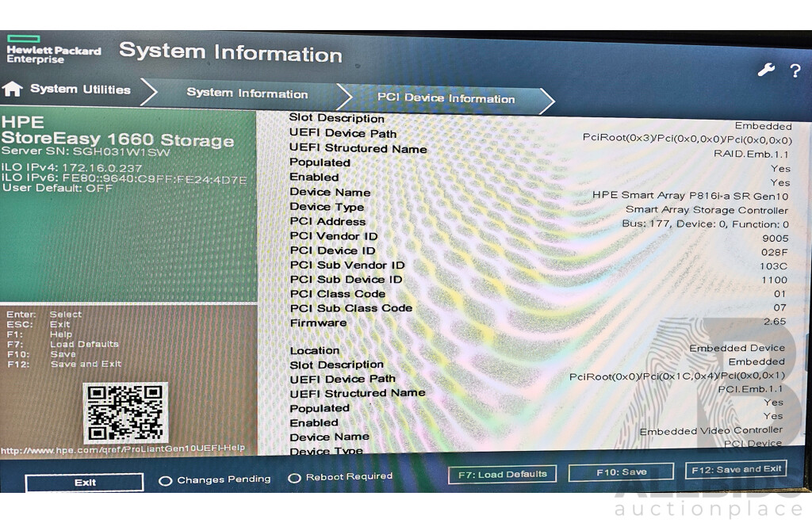
Task: Click F7: Load Defaults button
Action: click(x=502, y=474)
